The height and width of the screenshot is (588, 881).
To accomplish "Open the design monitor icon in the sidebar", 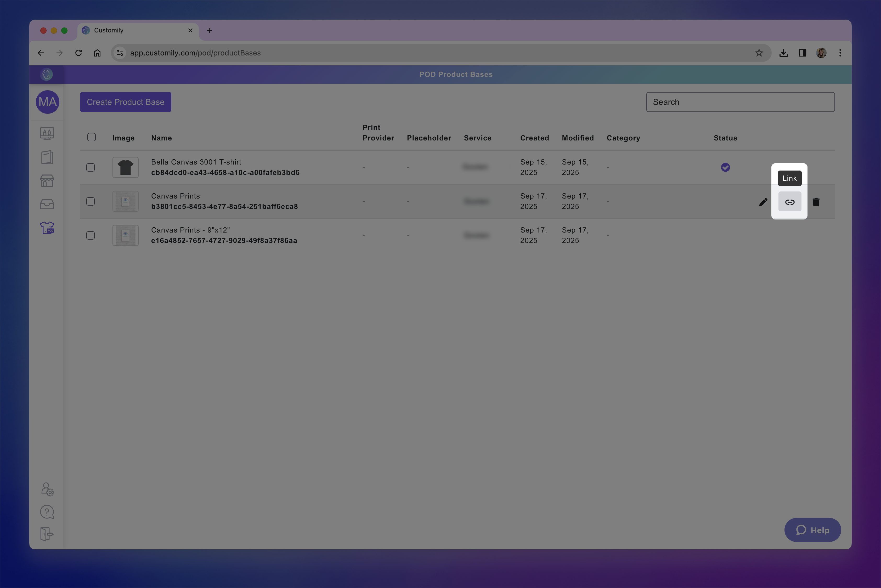I will [x=47, y=133].
